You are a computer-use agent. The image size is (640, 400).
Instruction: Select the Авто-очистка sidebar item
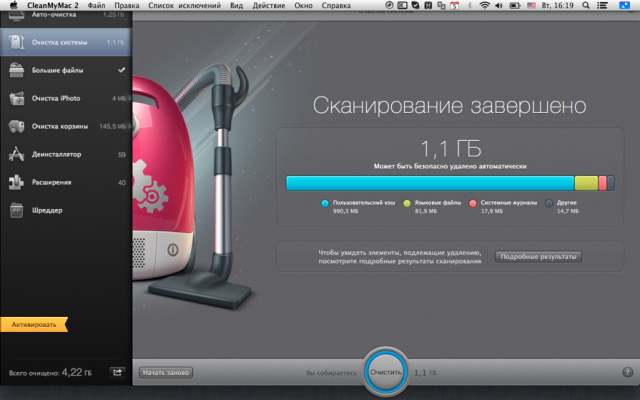pyautogui.click(x=65, y=16)
